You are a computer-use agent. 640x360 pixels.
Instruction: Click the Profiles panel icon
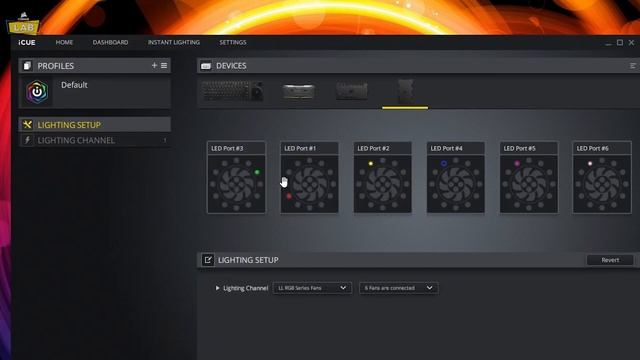pos(27,66)
